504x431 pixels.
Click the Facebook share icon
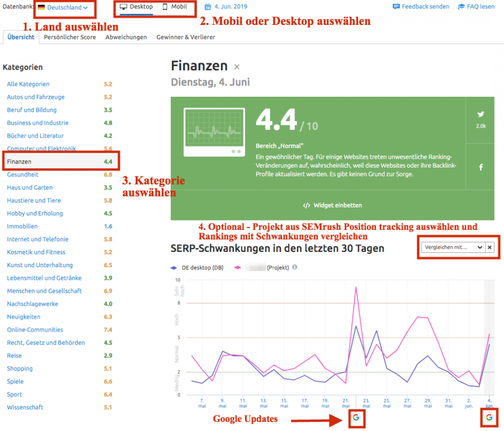coord(481,167)
